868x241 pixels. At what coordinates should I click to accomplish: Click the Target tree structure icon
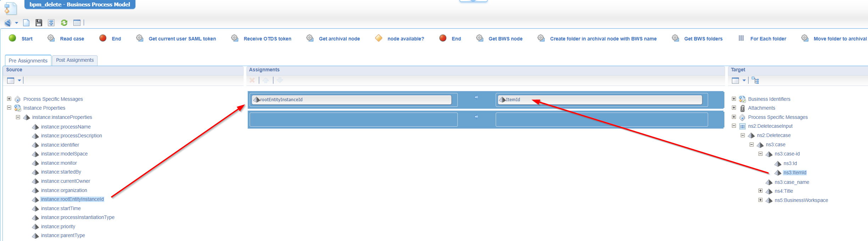(x=756, y=81)
